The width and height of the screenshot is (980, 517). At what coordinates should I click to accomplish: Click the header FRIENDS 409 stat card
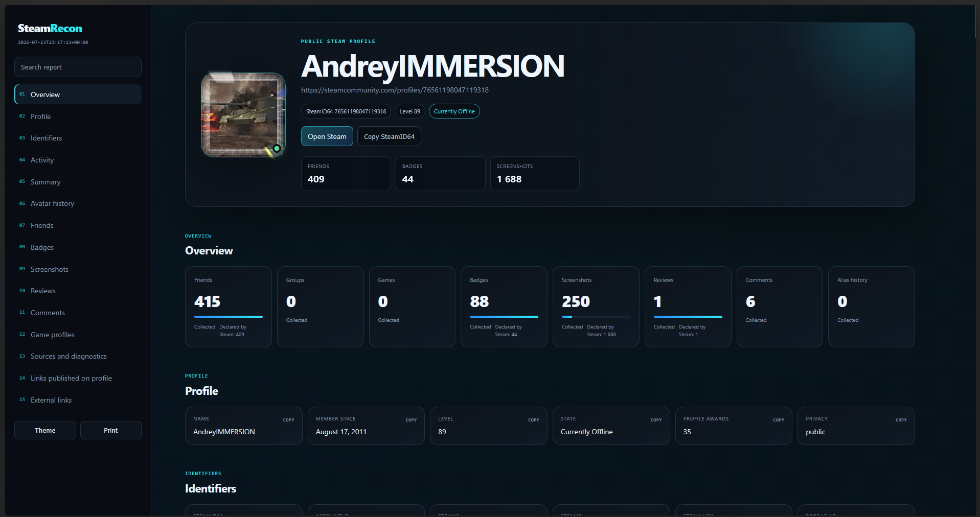(x=346, y=174)
